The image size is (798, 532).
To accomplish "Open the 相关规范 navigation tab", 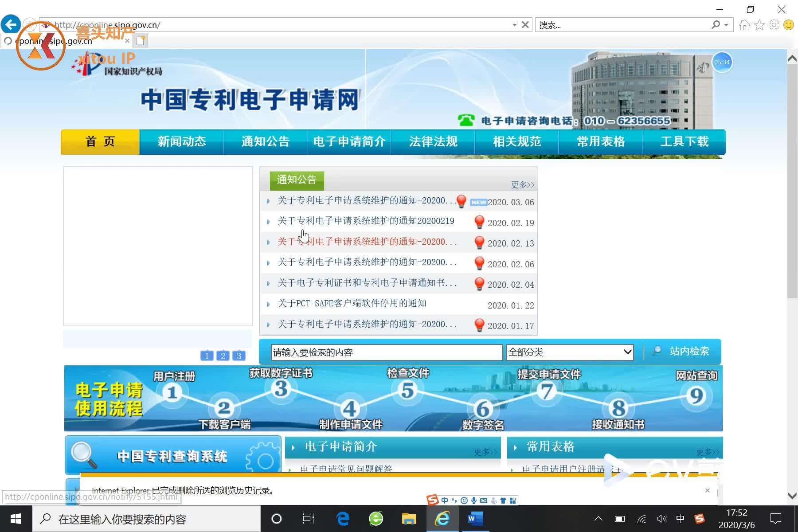I will [x=517, y=142].
